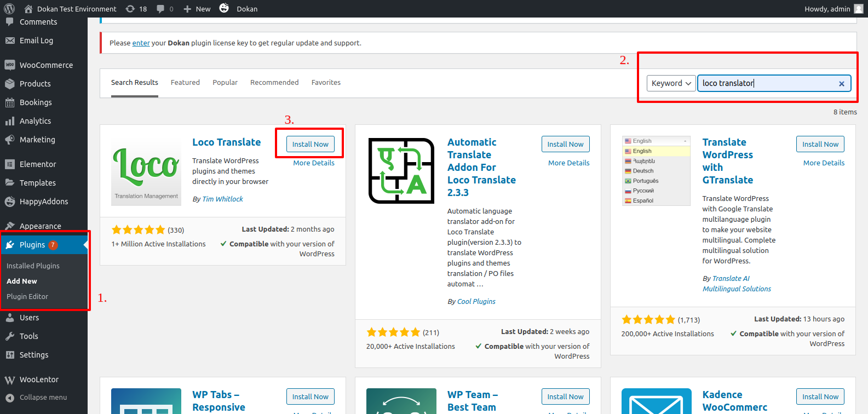Click the Automatic Translate Addon plugin thumbnail
Viewport: 868px width, 414px height.
coord(401,171)
